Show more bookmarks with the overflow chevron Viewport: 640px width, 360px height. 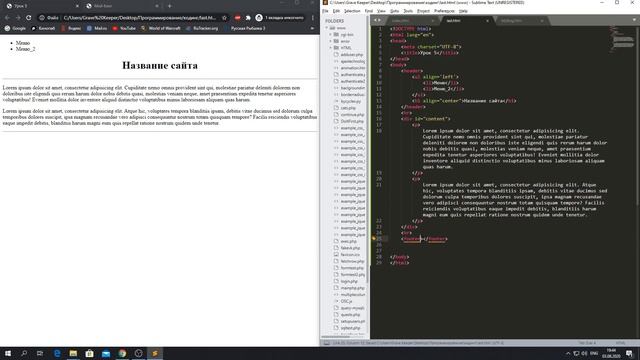click(x=312, y=28)
